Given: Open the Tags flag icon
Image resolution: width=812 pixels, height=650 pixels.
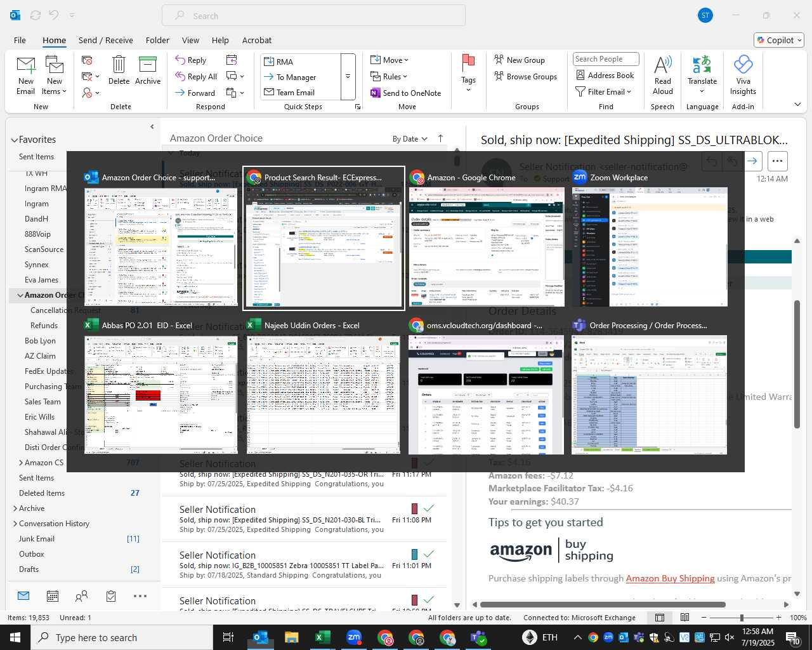Looking at the screenshot, I should pyautogui.click(x=468, y=62).
